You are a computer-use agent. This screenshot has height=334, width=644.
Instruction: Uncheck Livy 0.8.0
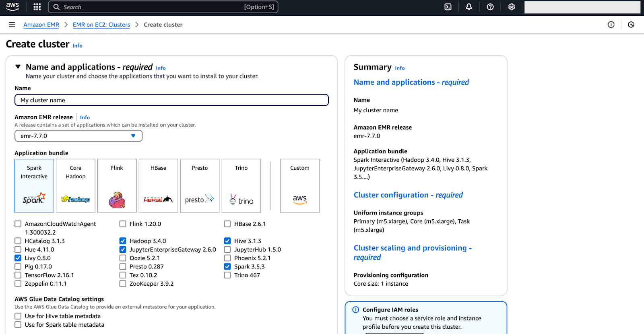(18, 258)
